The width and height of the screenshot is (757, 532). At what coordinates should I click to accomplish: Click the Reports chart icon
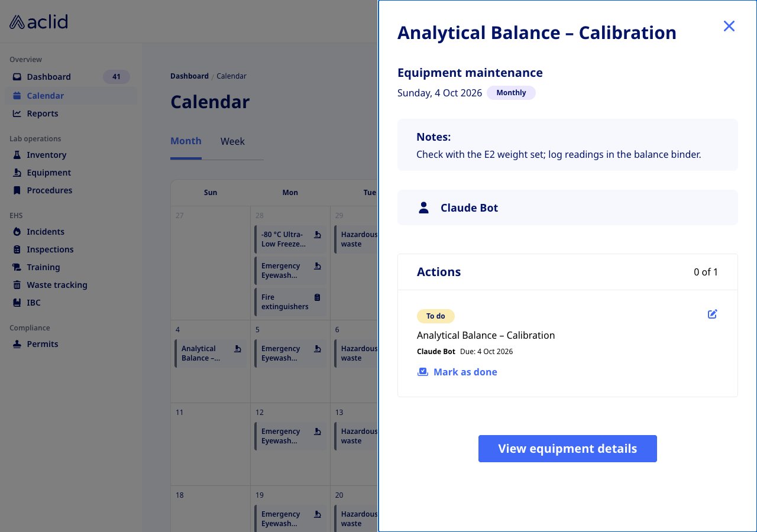[17, 113]
